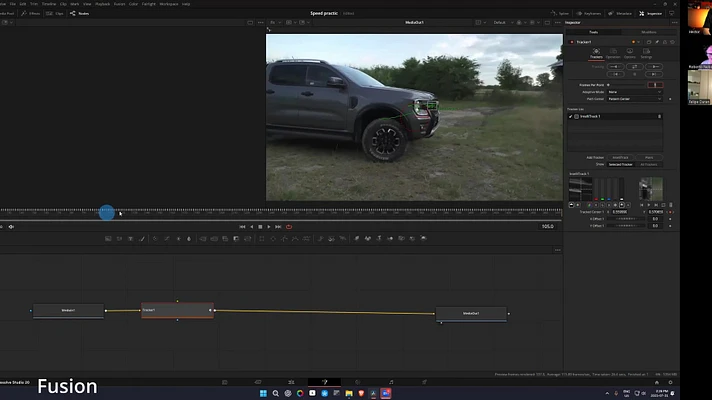Open the Workspace menu

(x=168, y=4)
